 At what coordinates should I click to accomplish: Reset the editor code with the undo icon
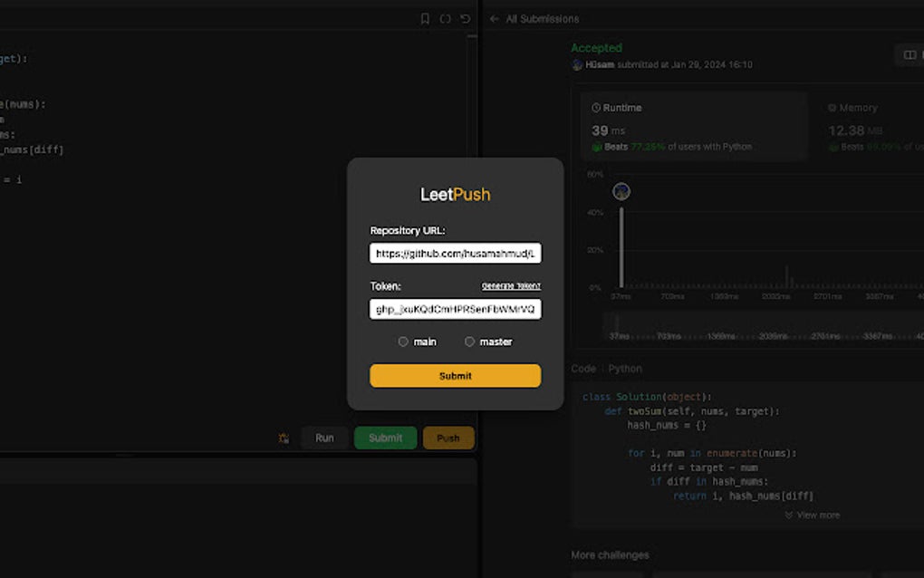pyautogui.click(x=466, y=18)
